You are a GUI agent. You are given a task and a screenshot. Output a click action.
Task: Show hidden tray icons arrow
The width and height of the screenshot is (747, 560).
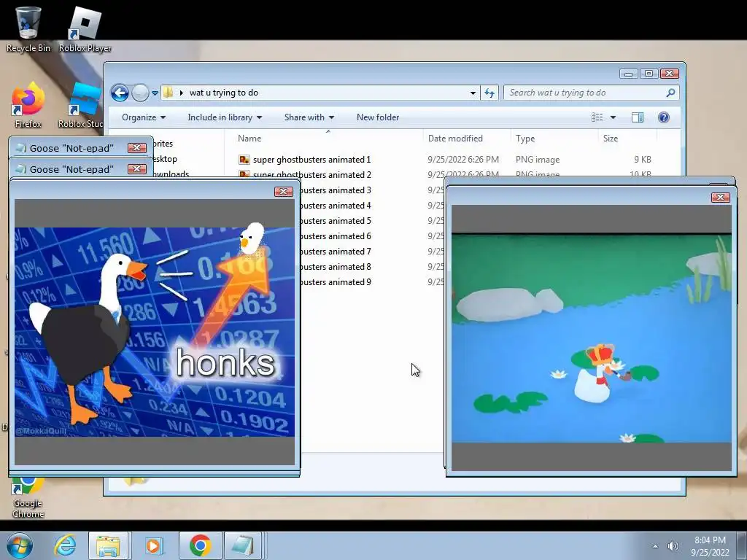(x=656, y=546)
